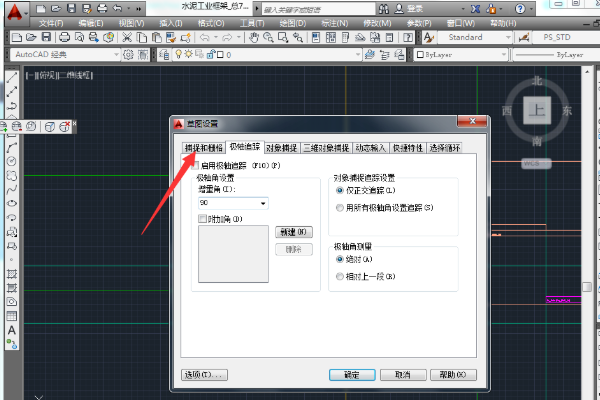Select the Table tool

(12, 316)
